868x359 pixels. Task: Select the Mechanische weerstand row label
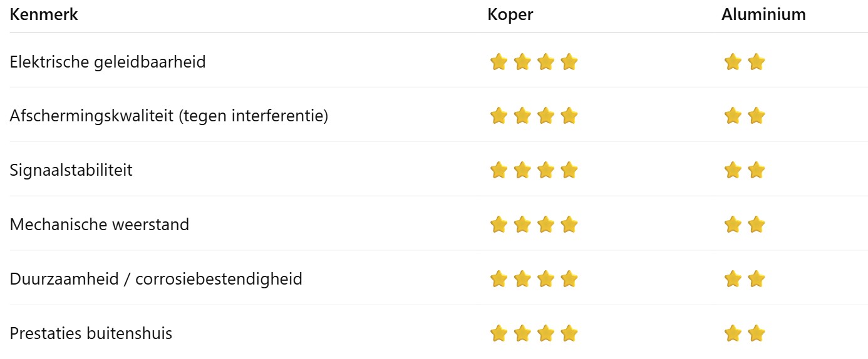(x=99, y=225)
